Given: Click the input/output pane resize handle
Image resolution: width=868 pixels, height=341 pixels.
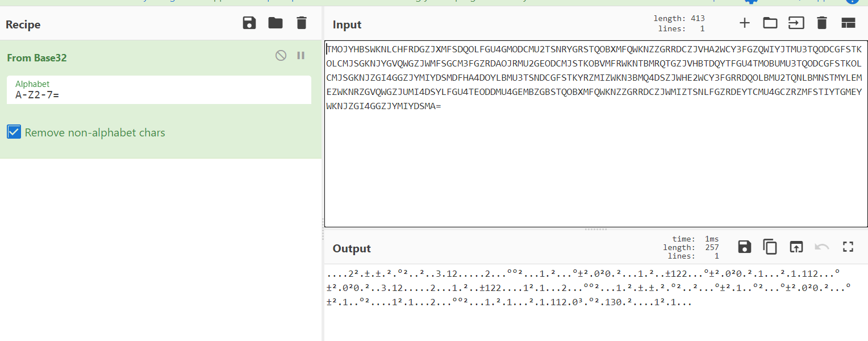Looking at the screenshot, I should coord(596,230).
